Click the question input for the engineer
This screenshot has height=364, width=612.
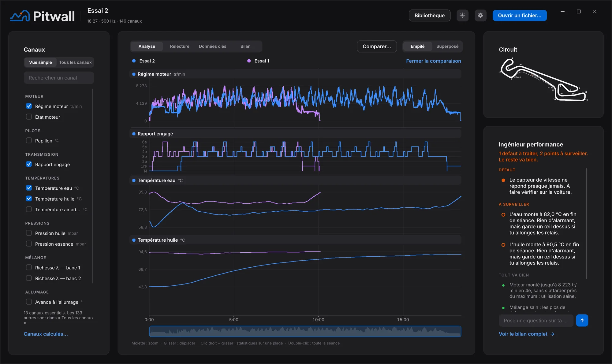(536, 320)
